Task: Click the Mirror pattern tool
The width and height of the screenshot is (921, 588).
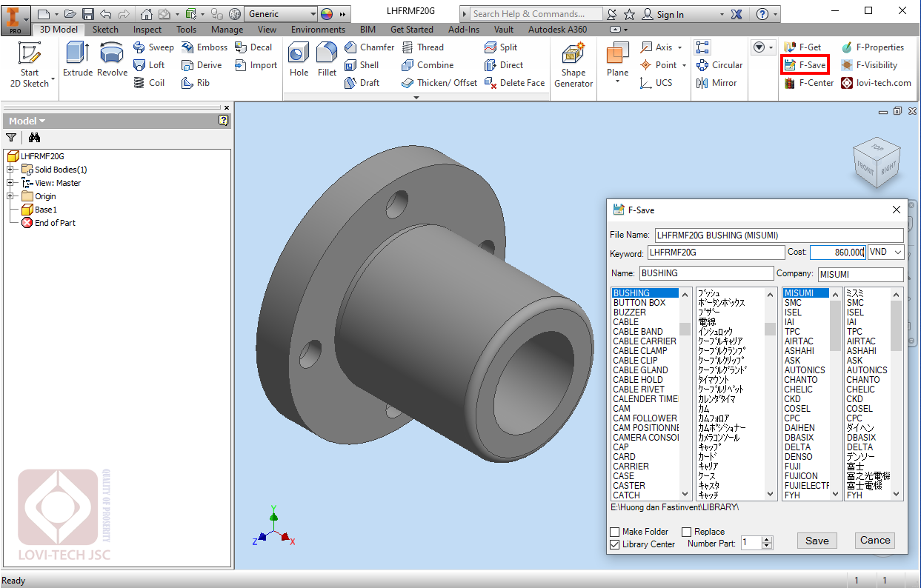Action: pos(716,83)
